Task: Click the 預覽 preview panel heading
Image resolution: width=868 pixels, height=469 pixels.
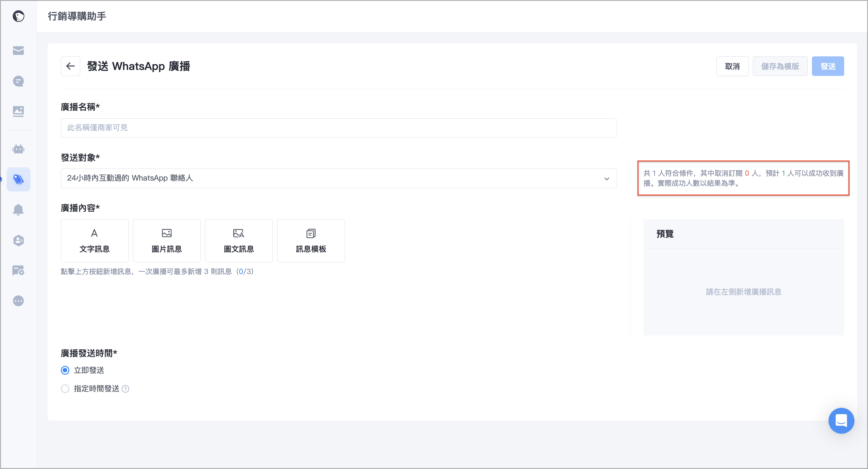Action: (665, 234)
